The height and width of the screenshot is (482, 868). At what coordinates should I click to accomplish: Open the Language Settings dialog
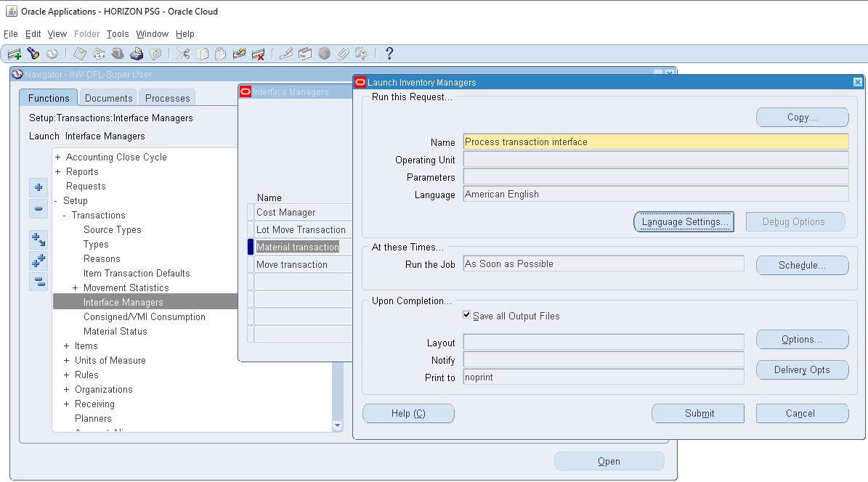[684, 221]
